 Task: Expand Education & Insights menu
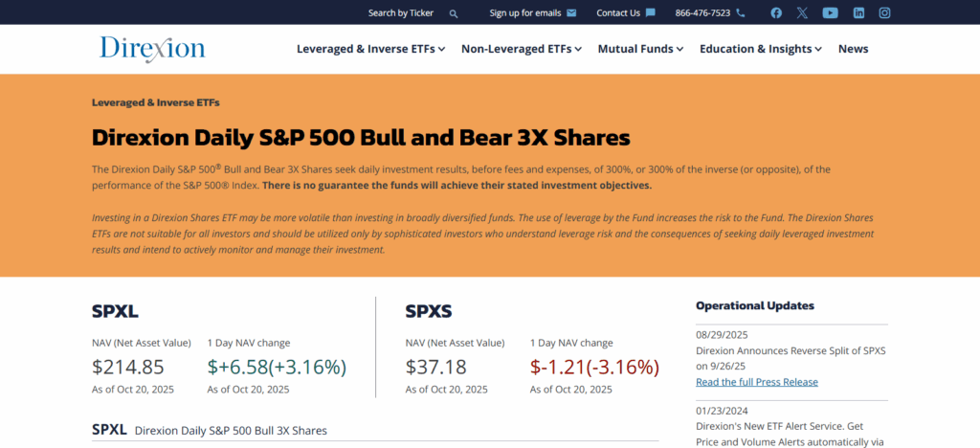[x=761, y=49]
